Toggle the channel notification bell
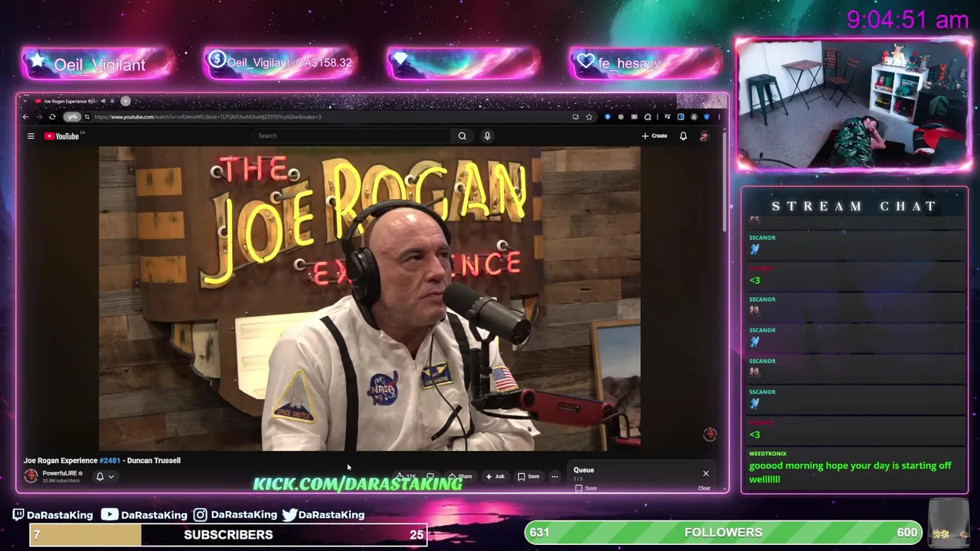Image resolution: width=980 pixels, height=551 pixels. click(100, 477)
